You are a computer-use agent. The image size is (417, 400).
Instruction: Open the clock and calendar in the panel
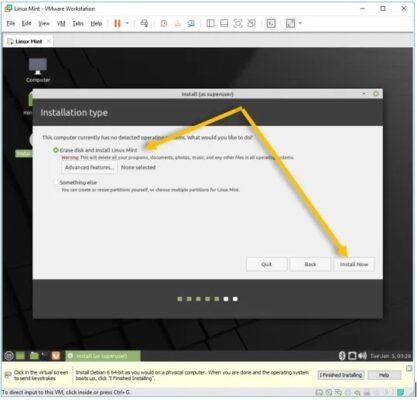(x=390, y=356)
